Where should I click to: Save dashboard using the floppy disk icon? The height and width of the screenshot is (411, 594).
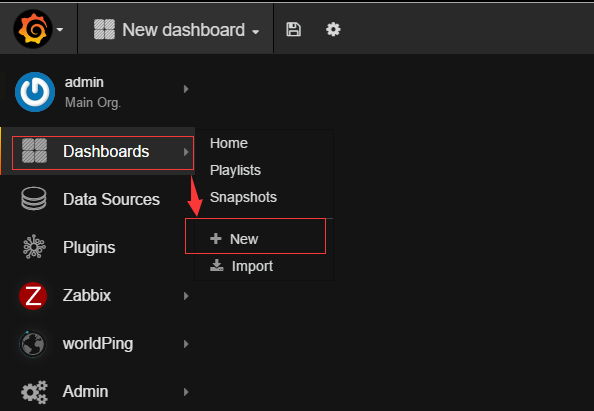[x=293, y=30]
